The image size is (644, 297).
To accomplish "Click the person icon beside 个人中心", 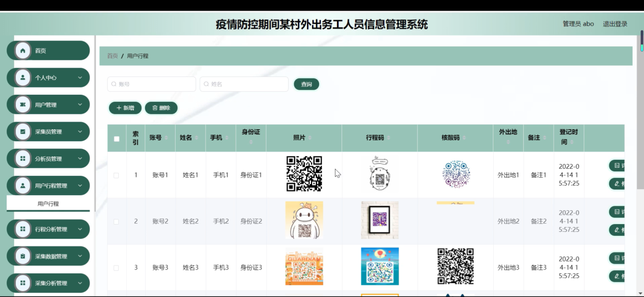I will tap(23, 78).
